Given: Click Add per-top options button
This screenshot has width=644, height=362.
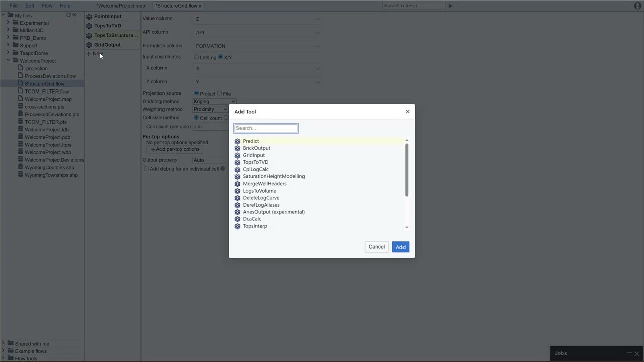Looking at the screenshot, I should (x=175, y=149).
